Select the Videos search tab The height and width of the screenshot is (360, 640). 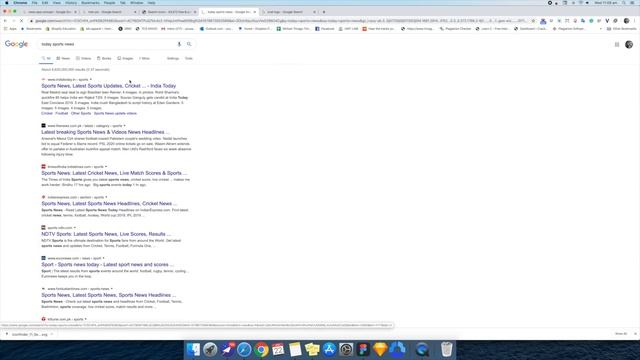coord(84,58)
